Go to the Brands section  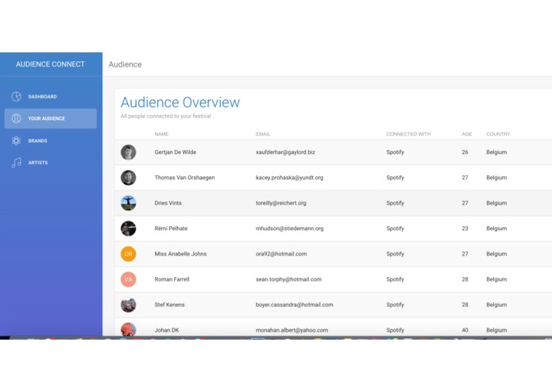click(x=50, y=140)
